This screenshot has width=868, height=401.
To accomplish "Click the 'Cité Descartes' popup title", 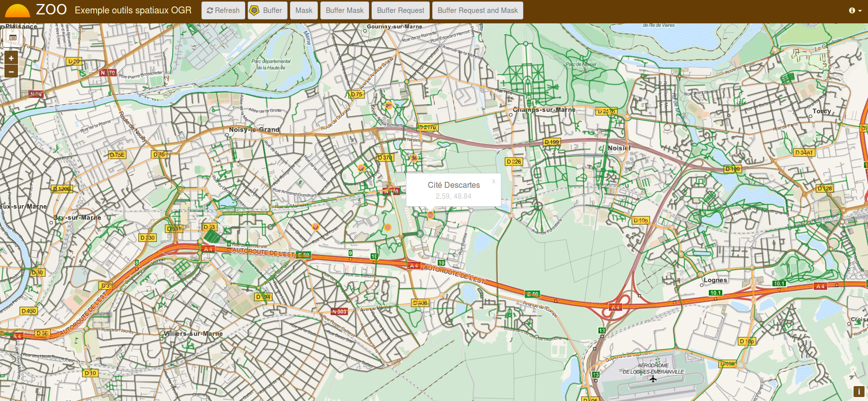I will click(454, 185).
